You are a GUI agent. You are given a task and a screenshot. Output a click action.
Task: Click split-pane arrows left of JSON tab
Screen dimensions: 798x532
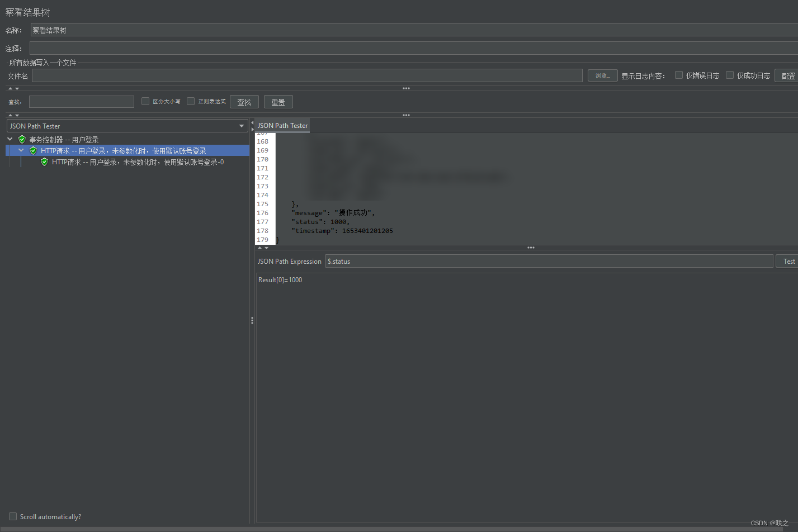pos(252,126)
